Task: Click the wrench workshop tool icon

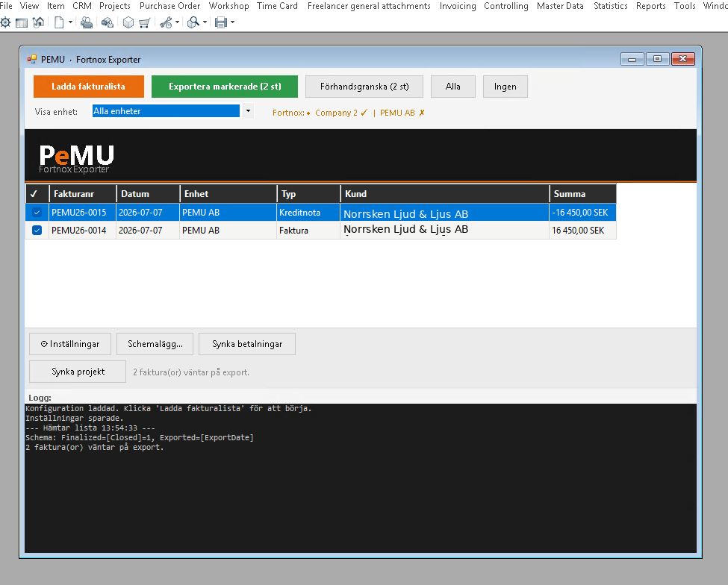Action: (x=167, y=22)
